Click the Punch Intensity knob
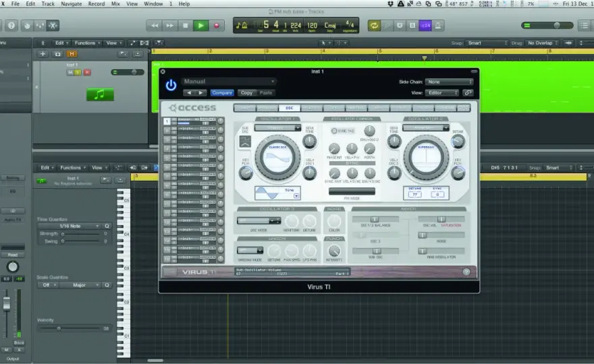Viewport: 594px width, 364px height. [x=333, y=251]
